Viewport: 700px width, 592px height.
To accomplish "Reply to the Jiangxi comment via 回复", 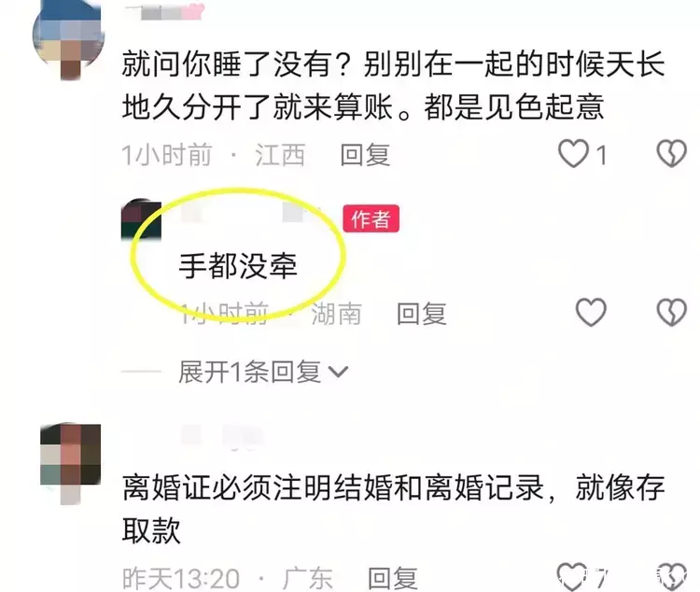I will click(365, 155).
